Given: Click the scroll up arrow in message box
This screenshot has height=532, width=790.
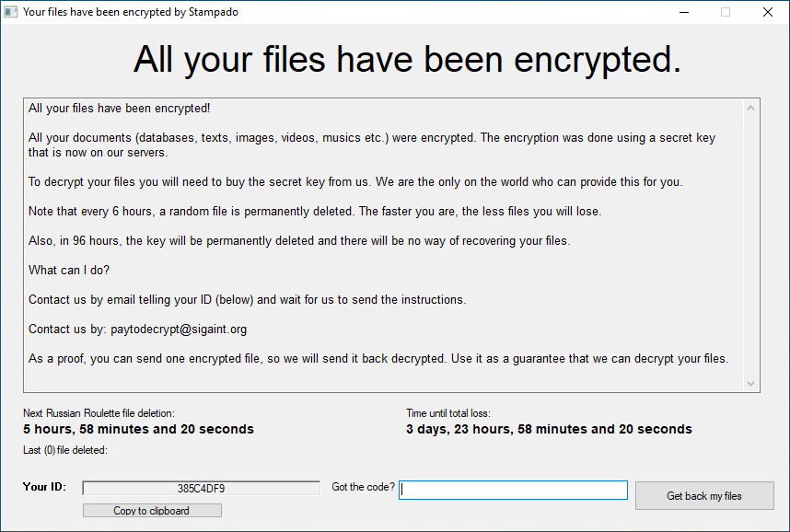Looking at the screenshot, I should point(750,109).
